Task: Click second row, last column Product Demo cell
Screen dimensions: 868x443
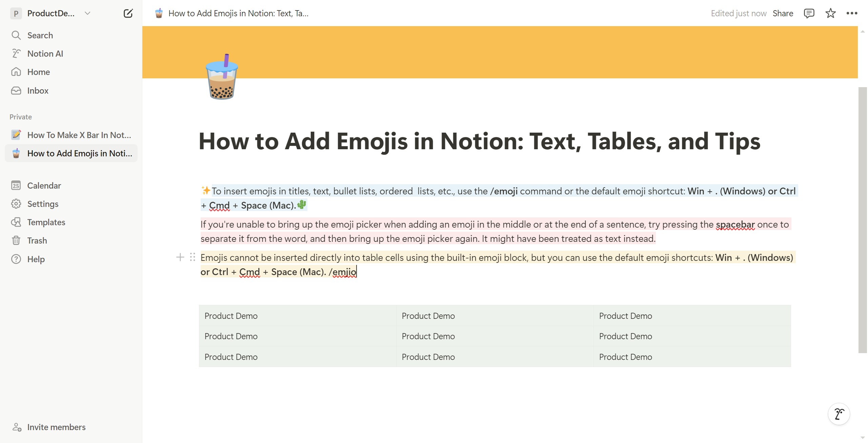Action: coord(692,336)
